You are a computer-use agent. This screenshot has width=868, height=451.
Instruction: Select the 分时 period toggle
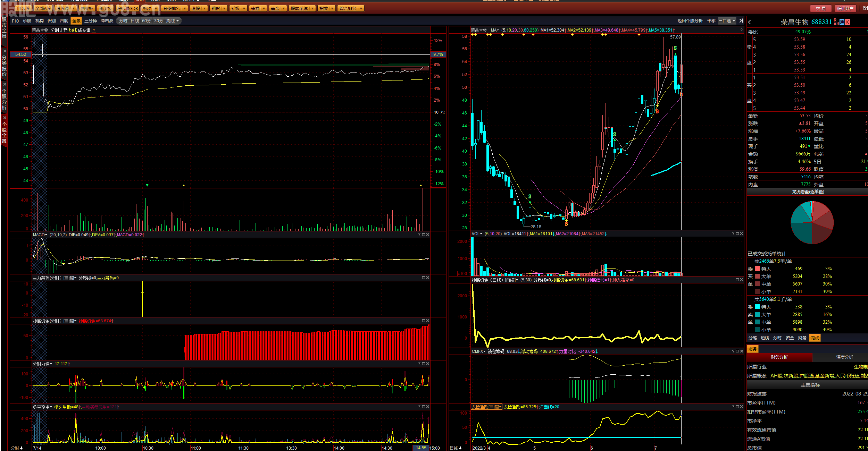pos(123,21)
